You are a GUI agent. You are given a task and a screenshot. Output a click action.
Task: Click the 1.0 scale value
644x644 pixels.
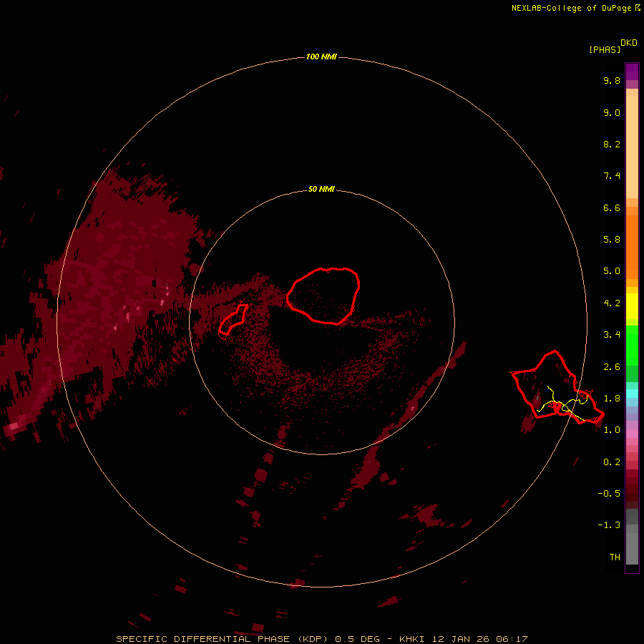coord(612,430)
